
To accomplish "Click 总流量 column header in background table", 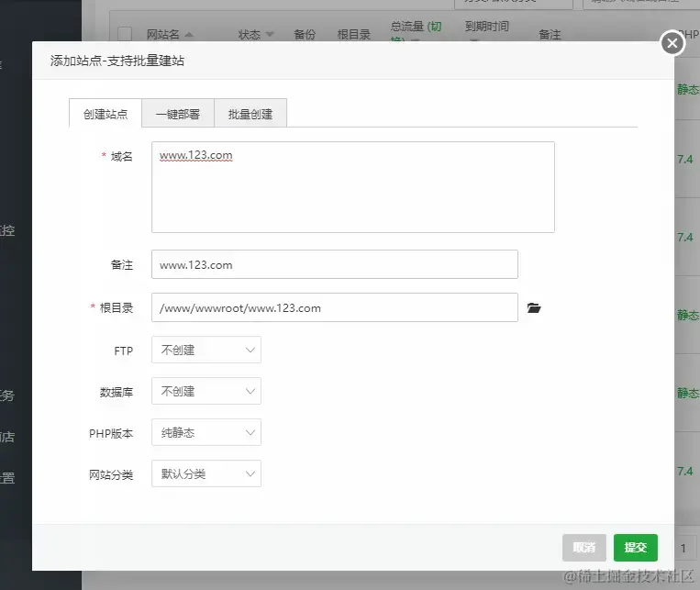I will tap(406, 27).
